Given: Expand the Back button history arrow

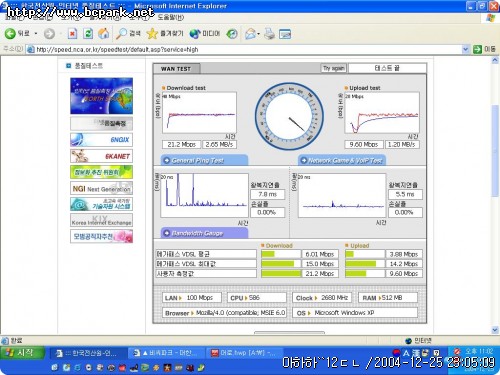Looking at the screenshot, I should point(36,34).
